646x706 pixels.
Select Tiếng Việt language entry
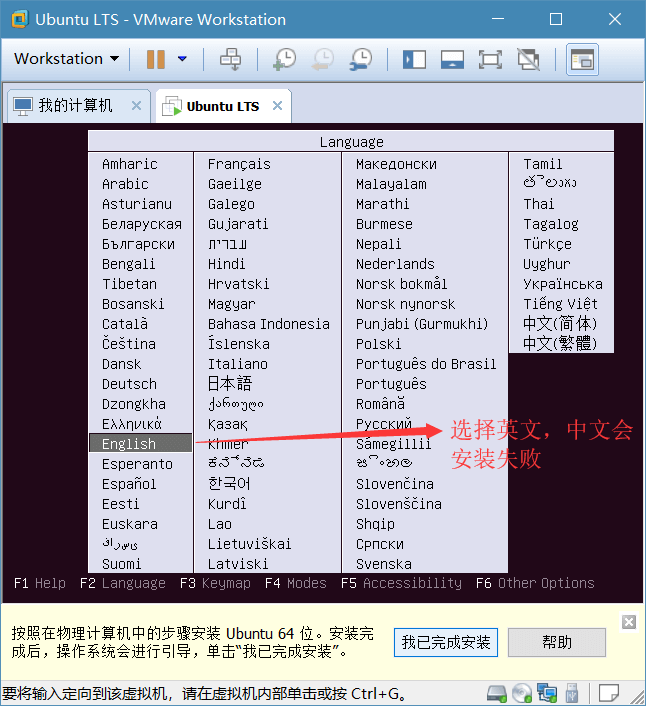[560, 304]
